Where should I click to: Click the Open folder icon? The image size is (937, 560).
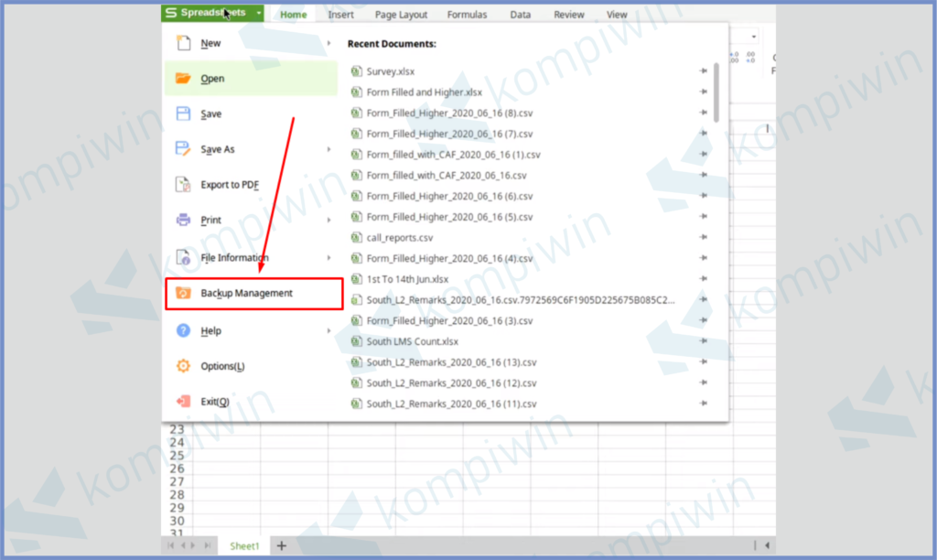183,79
